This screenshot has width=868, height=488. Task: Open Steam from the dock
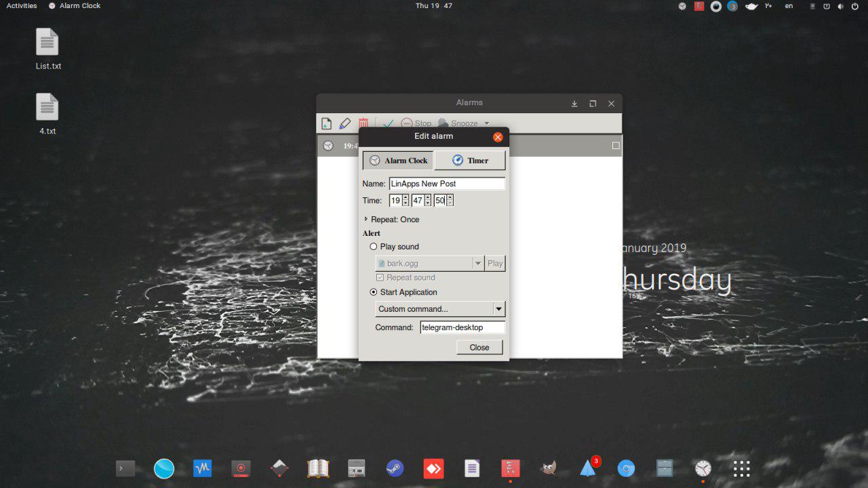[395, 468]
